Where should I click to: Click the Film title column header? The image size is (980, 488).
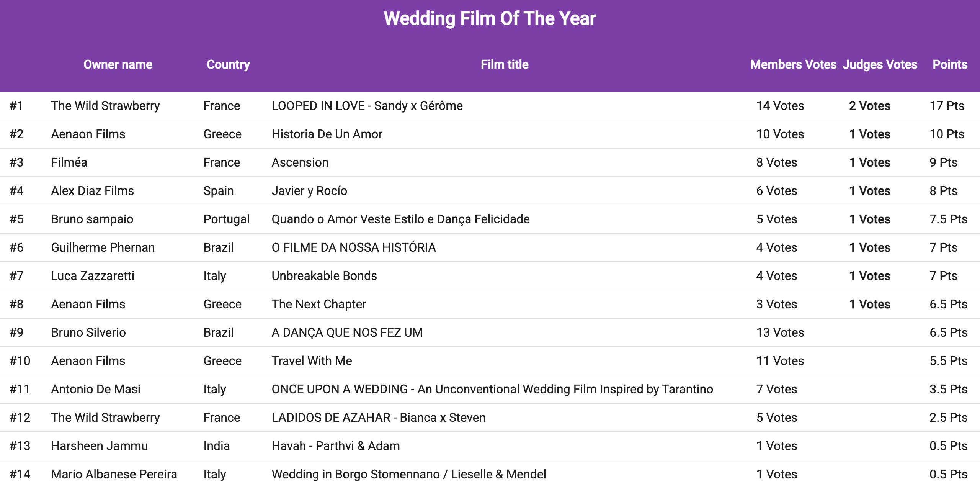click(x=504, y=64)
